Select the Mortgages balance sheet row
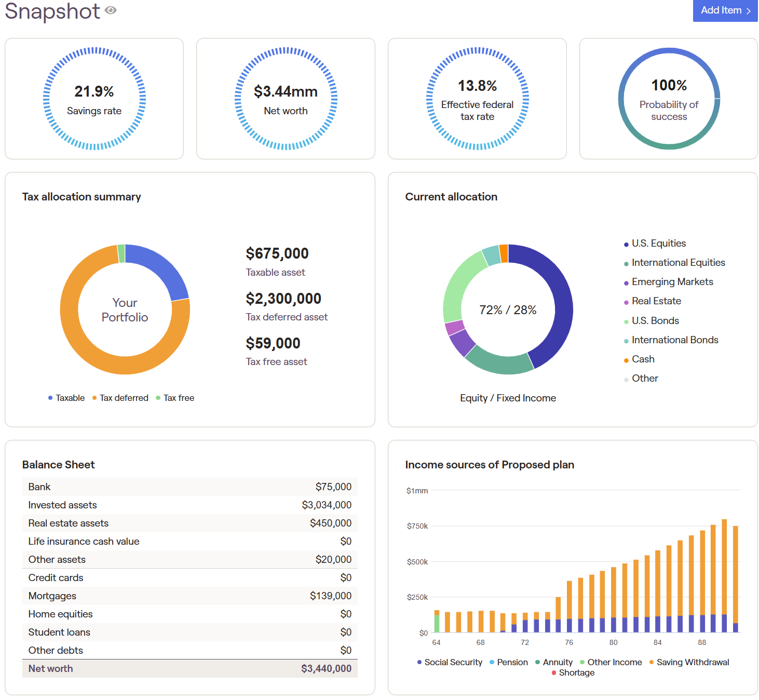Screen dimensions: 759x700 [190, 596]
